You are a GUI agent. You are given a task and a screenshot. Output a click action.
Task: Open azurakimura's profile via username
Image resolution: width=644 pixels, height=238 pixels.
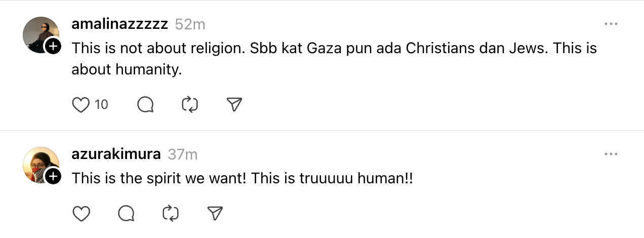116,154
